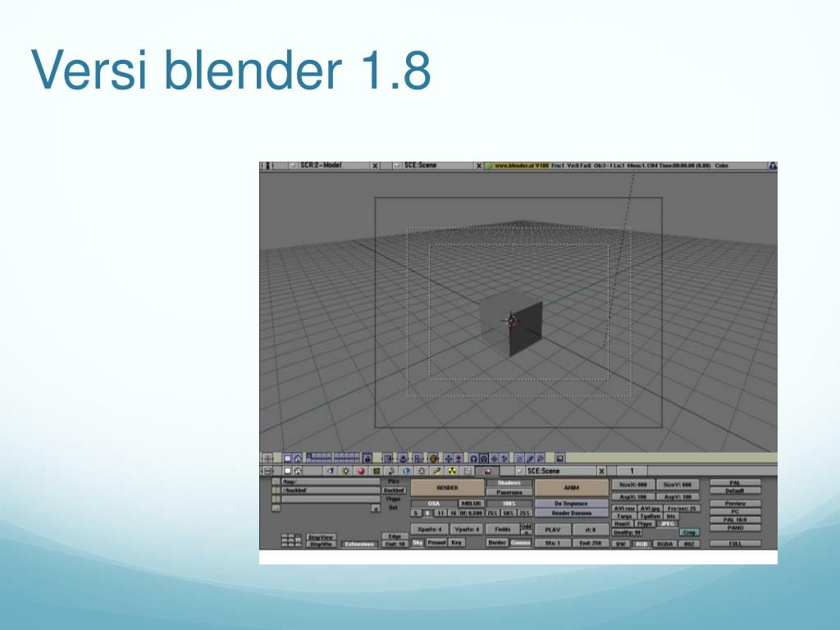Open the Lamp buttons icon
840x630 pixels.
point(345,471)
